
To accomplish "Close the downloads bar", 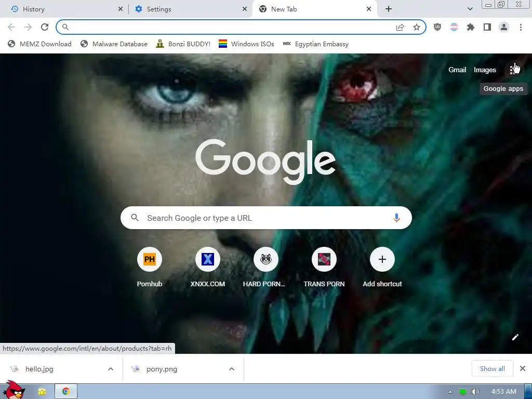I will click(523, 368).
